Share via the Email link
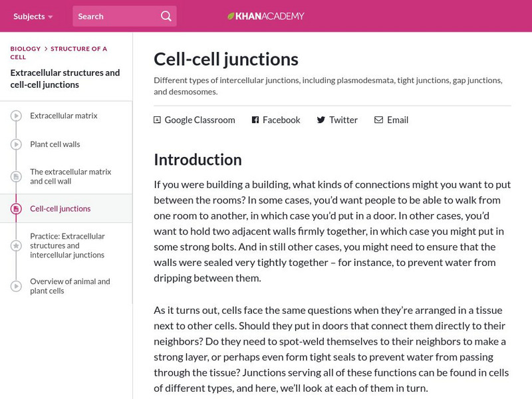Viewport: 532px width, 399px height. 397,120
